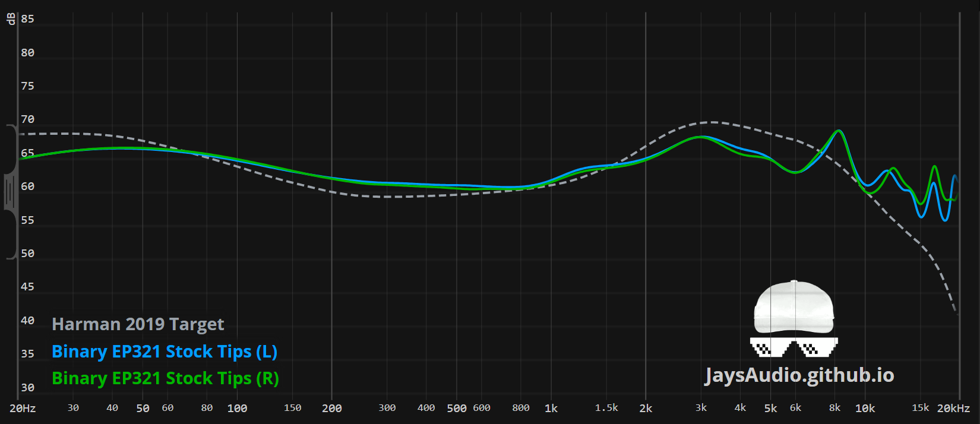Click the 20Hz frequency axis label

click(23, 409)
